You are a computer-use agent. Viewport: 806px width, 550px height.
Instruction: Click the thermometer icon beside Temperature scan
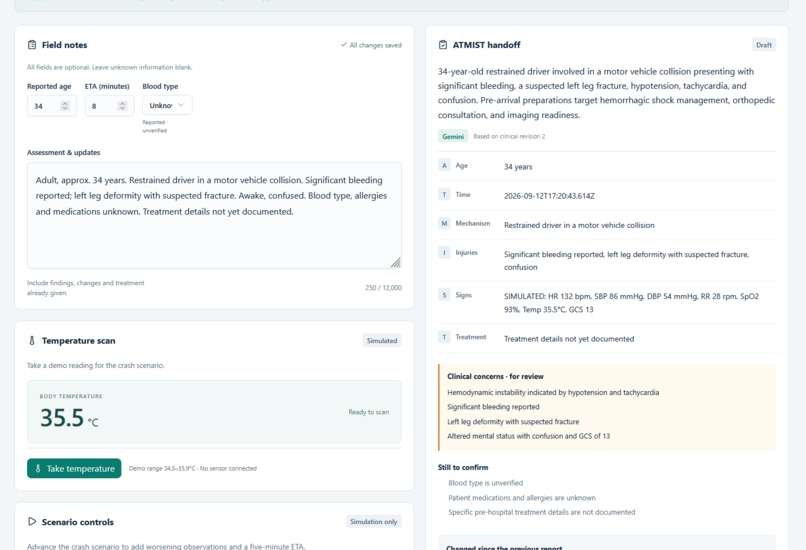click(x=32, y=340)
